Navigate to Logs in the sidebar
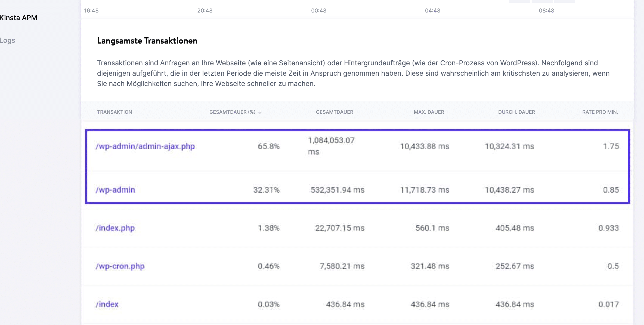 (x=8, y=40)
